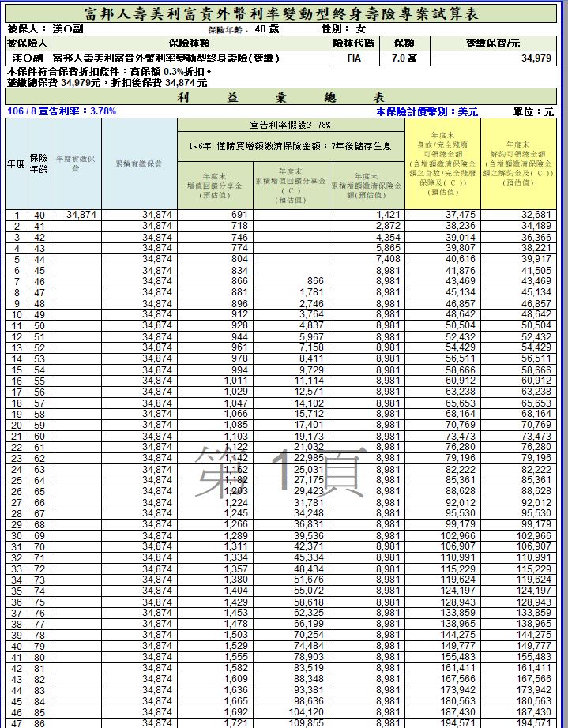This screenshot has width=568, height=728.
Task: Click the cumulative value 7,158
Action: coord(311,347)
